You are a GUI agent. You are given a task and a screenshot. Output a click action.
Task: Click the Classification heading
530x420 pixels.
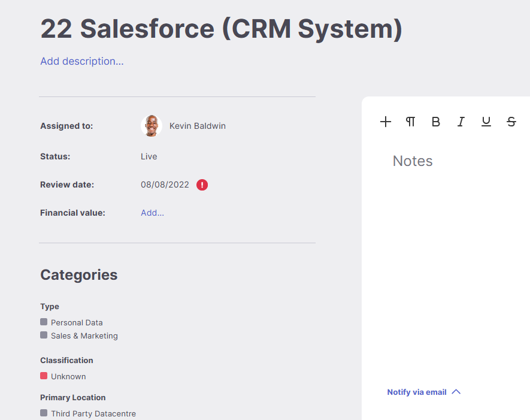[66, 360]
